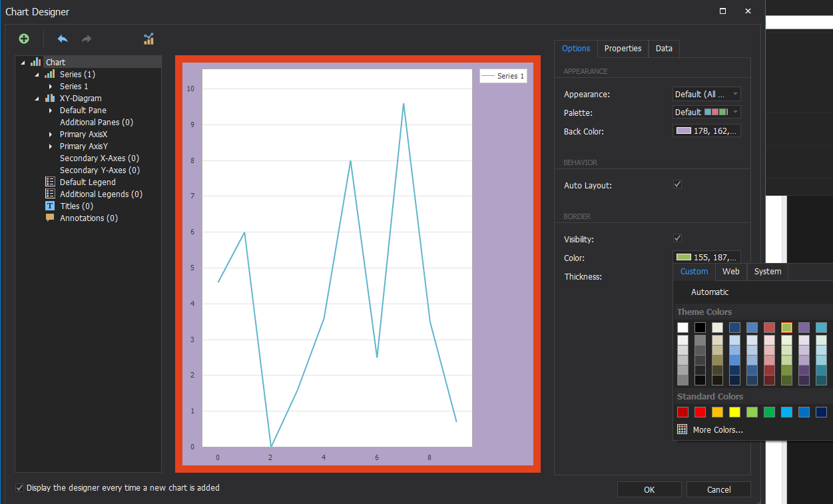Select Secondary X-Axes (0) tree item
The width and height of the screenshot is (833, 504).
point(100,158)
